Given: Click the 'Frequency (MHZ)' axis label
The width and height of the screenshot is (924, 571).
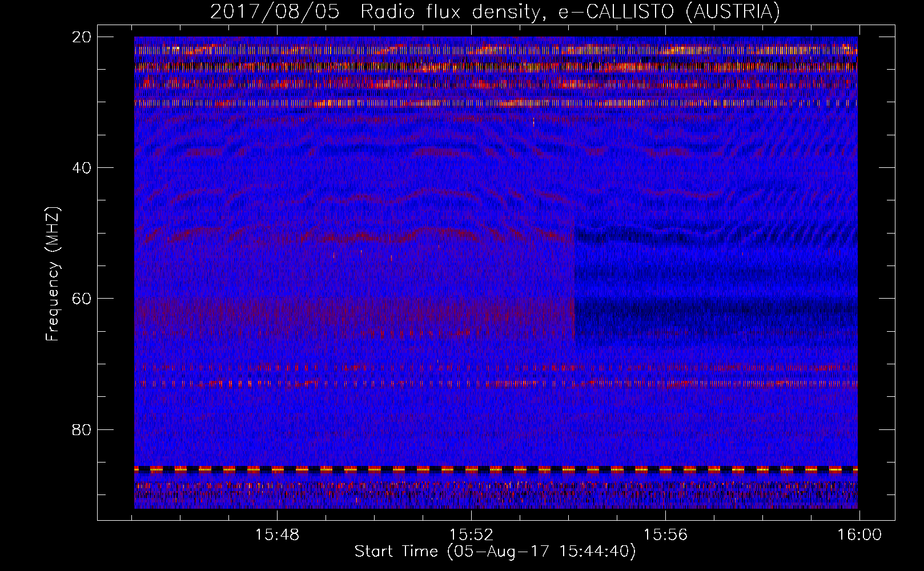Looking at the screenshot, I should [53, 274].
